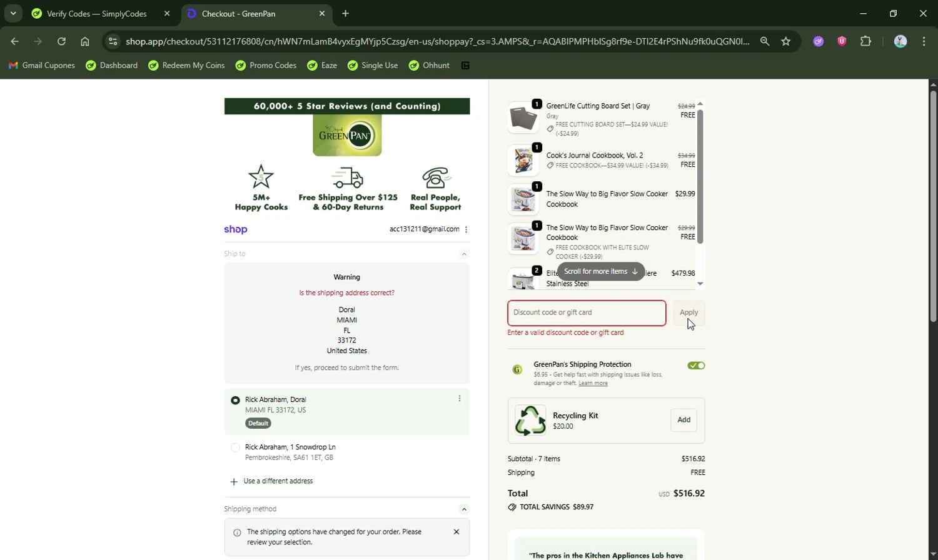This screenshot has height=560, width=938.
Task: Go back to the previous page
Action: click(x=14, y=41)
